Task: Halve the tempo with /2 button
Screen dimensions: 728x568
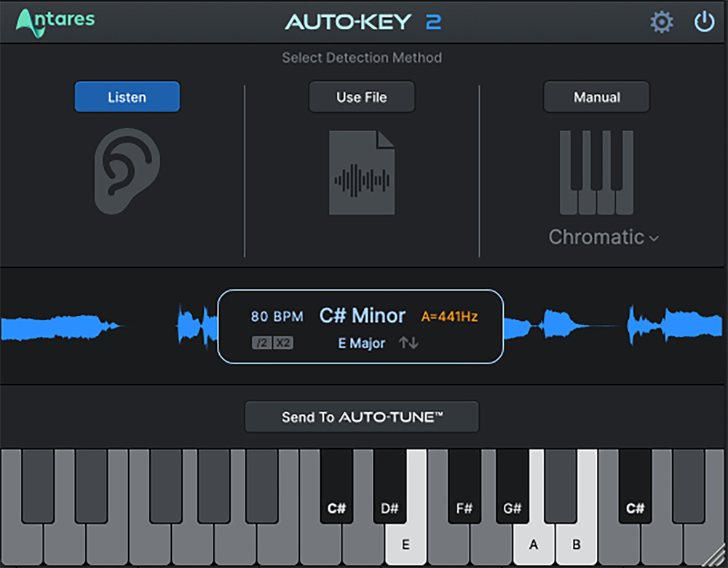Action: [x=262, y=343]
